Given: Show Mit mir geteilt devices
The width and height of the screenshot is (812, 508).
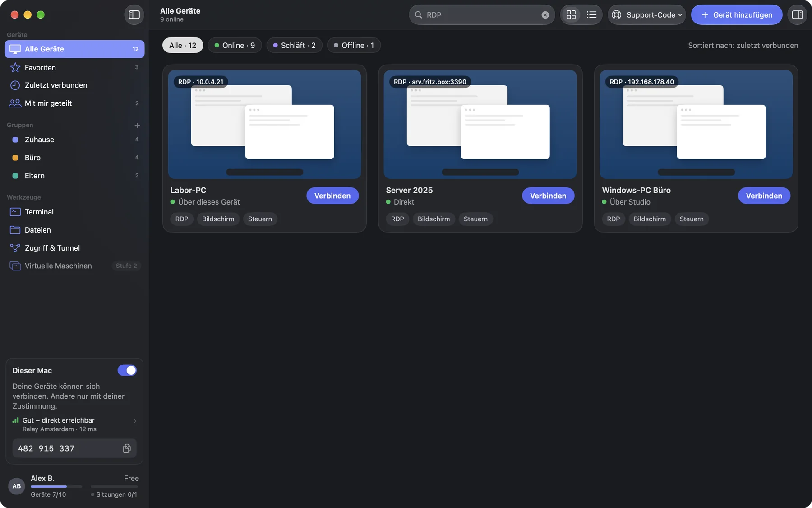Looking at the screenshot, I should click(x=74, y=103).
